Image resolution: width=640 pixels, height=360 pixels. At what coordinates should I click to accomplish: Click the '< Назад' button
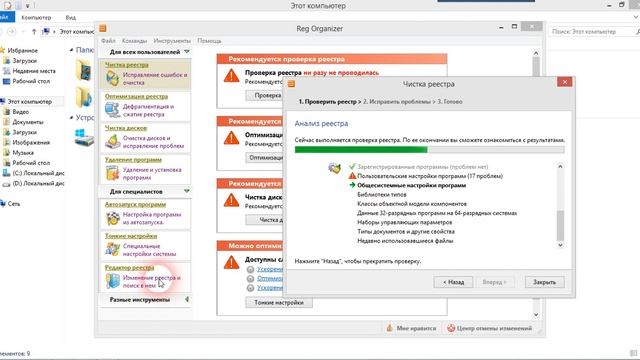click(453, 282)
